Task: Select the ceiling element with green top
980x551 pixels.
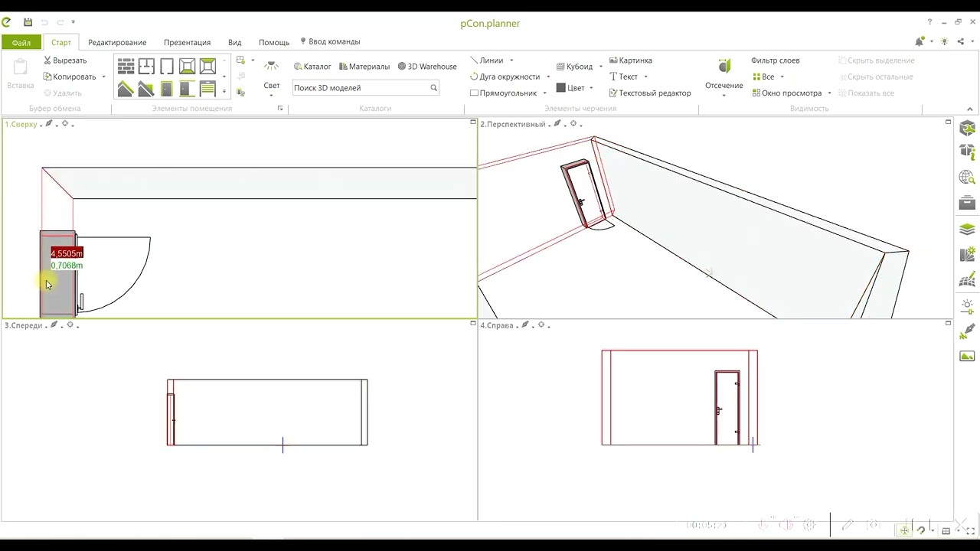Action: point(207,67)
